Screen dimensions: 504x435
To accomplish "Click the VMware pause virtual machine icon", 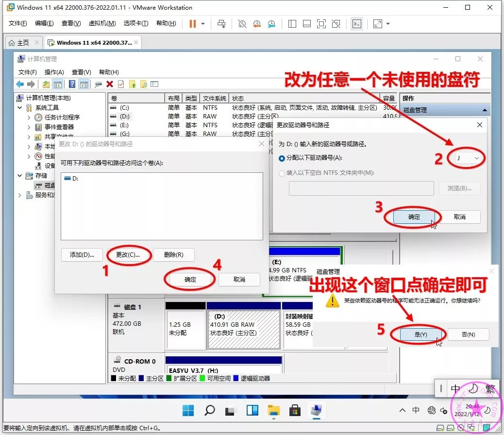I will (x=193, y=24).
